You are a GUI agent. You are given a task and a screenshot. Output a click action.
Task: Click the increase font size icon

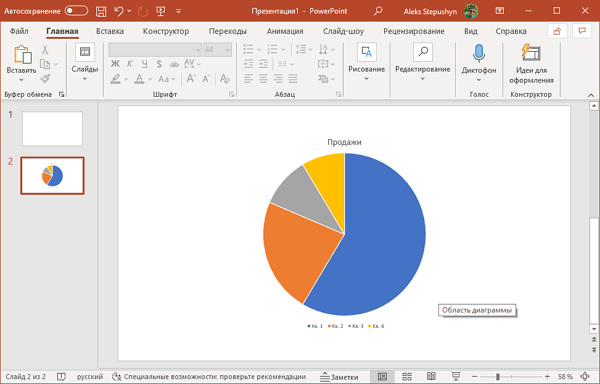tap(191, 79)
